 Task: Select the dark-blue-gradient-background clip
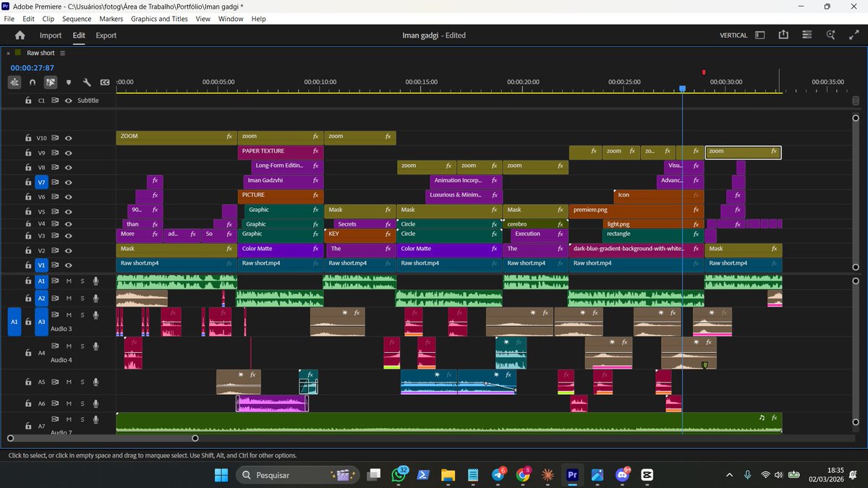[x=637, y=249]
